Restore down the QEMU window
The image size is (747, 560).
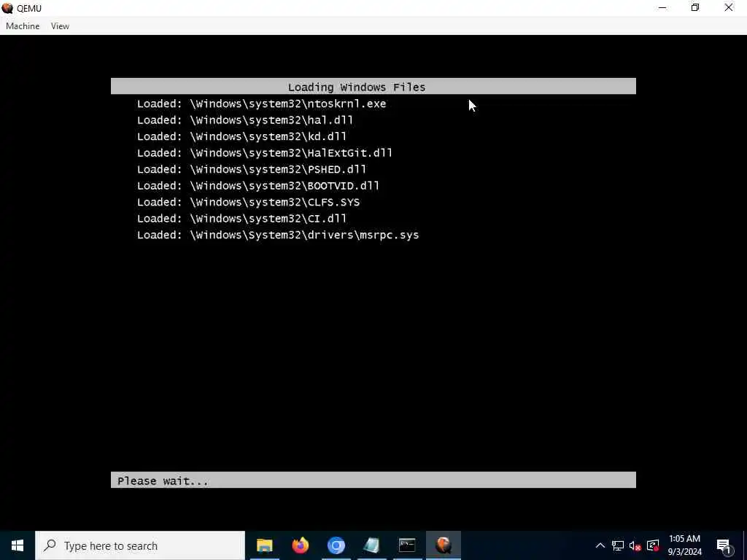point(695,7)
